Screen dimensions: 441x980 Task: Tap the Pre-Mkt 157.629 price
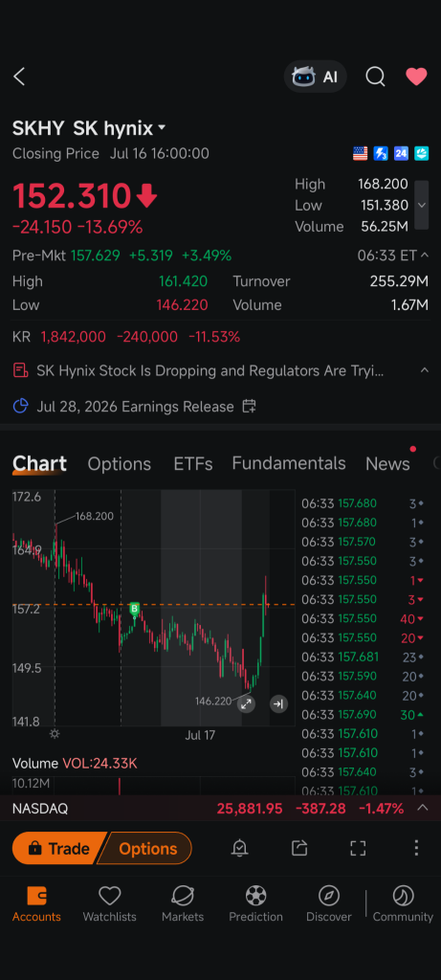click(95, 255)
